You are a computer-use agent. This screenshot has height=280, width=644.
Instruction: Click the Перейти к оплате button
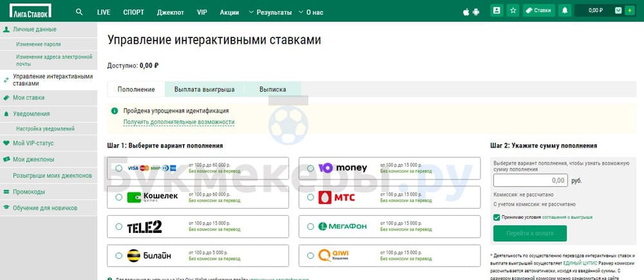pos(530,233)
